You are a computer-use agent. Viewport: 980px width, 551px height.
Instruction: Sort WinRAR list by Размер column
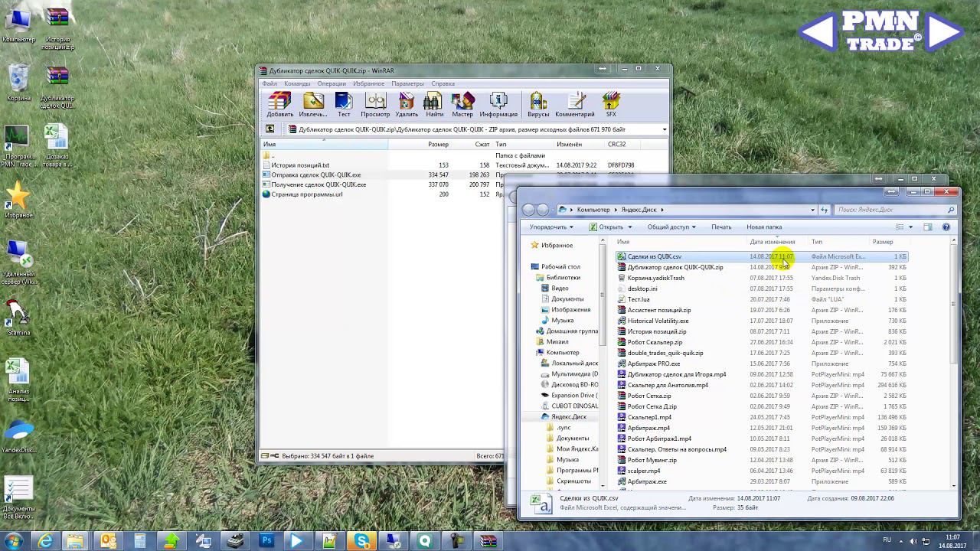coord(438,144)
